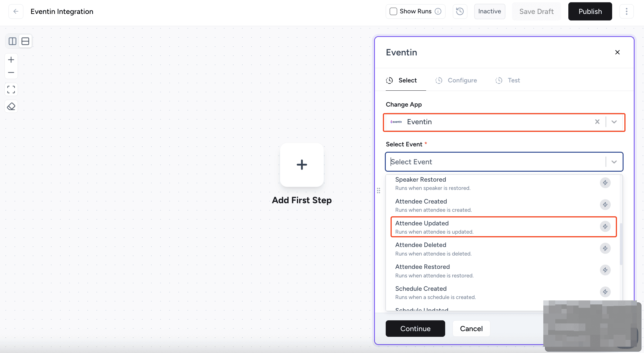
Task: Click the Continue button
Action: 415,329
